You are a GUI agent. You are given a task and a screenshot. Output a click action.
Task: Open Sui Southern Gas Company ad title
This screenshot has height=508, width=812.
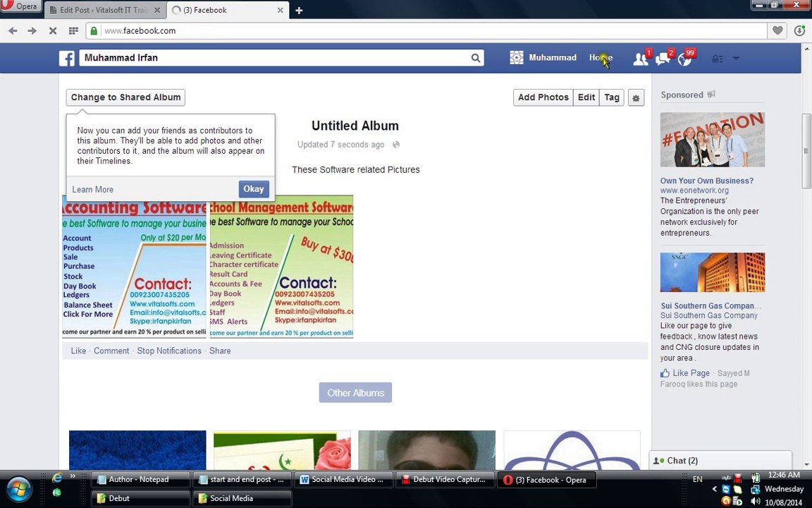[711, 306]
